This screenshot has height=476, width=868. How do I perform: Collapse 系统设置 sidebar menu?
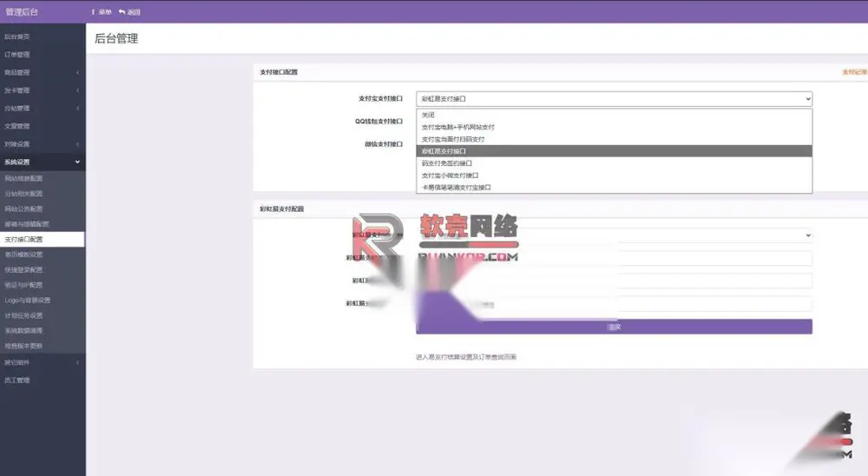click(x=43, y=162)
